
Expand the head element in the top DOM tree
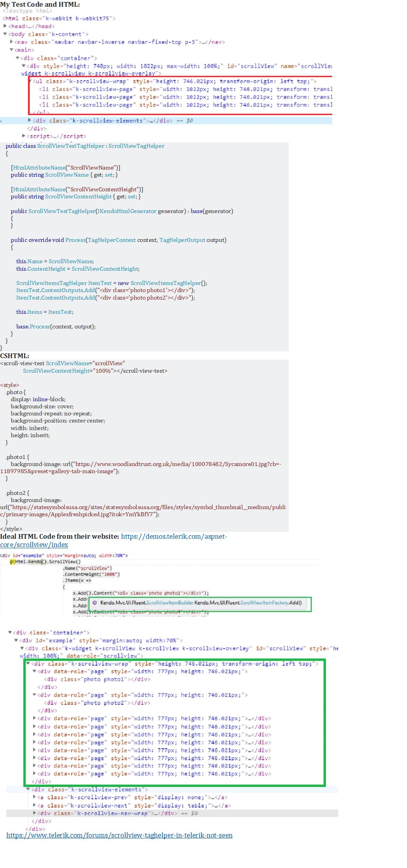pos(5,26)
